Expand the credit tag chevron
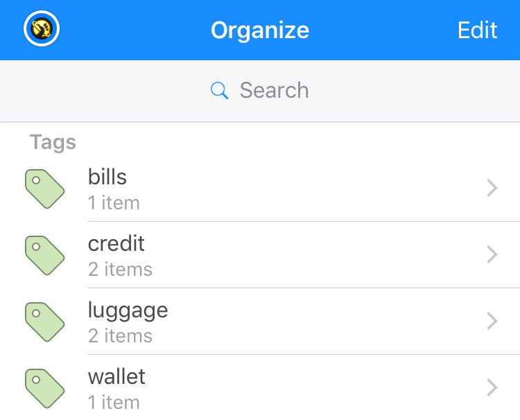This screenshot has height=420, width=520. [x=492, y=254]
